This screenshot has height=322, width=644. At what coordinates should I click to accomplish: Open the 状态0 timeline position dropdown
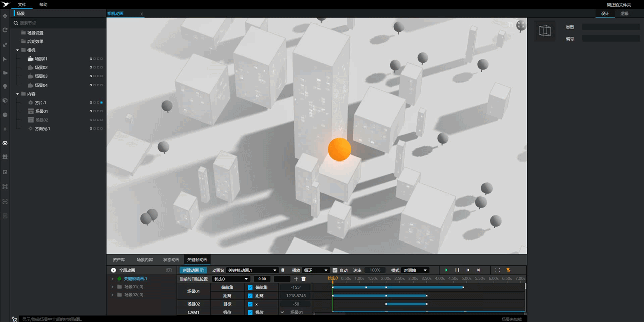231,279
